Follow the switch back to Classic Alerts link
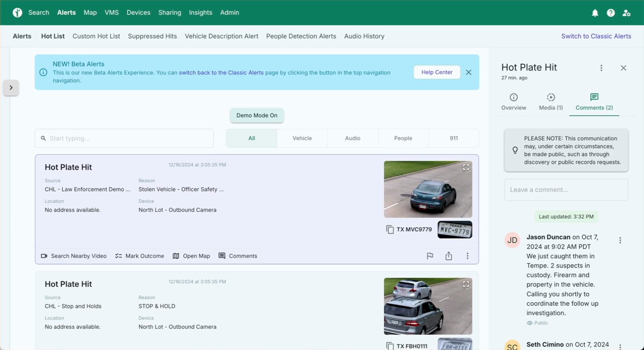The image size is (644, 350). pos(221,72)
